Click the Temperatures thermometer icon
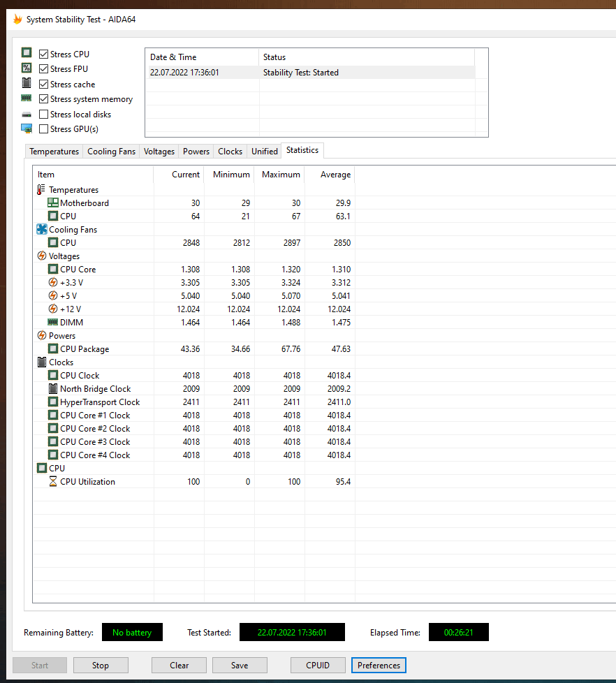Image resolution: width=616 pixels, height=683 pixels. pos(41,189)
